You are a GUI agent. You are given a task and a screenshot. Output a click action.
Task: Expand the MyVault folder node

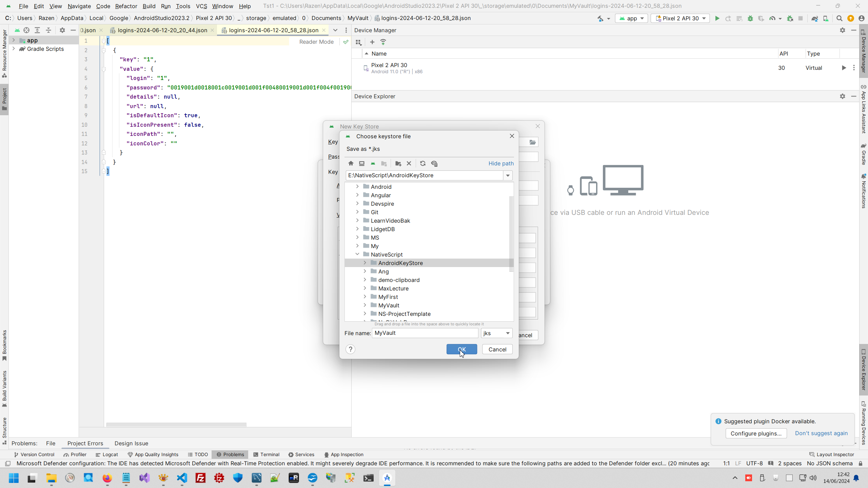tap(365, 305)
